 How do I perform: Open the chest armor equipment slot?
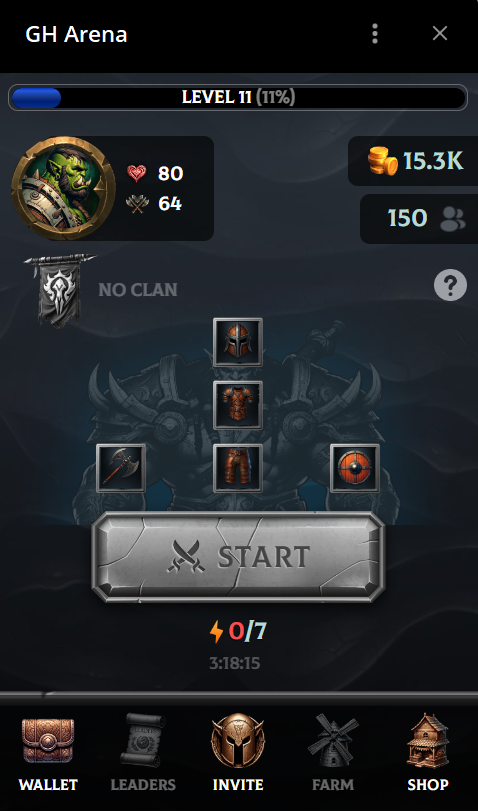point(238,405)
